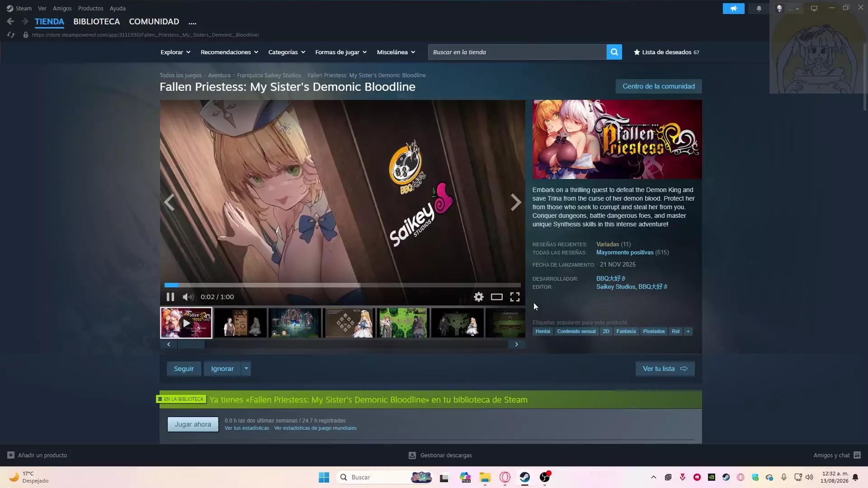This screenshot has height=488, width=868.
Task: Launch the game with Jugar ahora
Action: pos(193,424)
